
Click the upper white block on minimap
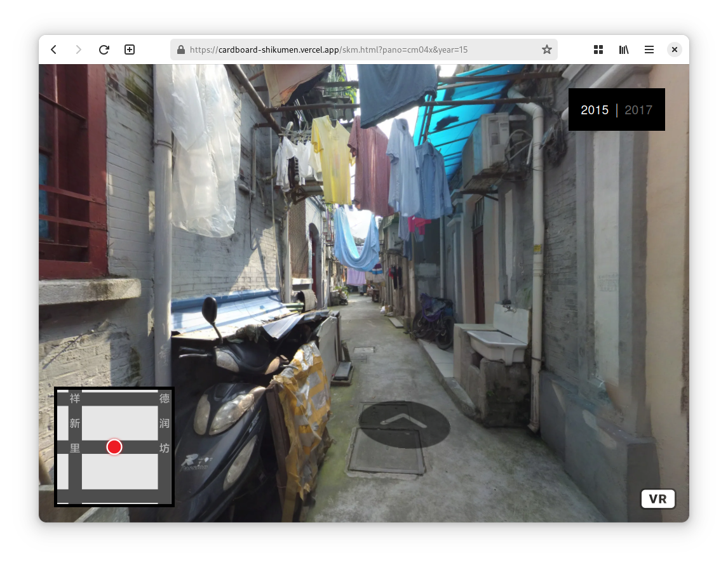[x=119, y=423]
